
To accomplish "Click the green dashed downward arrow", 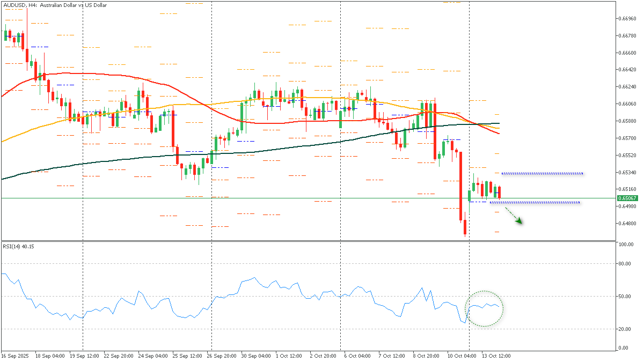I will click(x=514, y=217).
